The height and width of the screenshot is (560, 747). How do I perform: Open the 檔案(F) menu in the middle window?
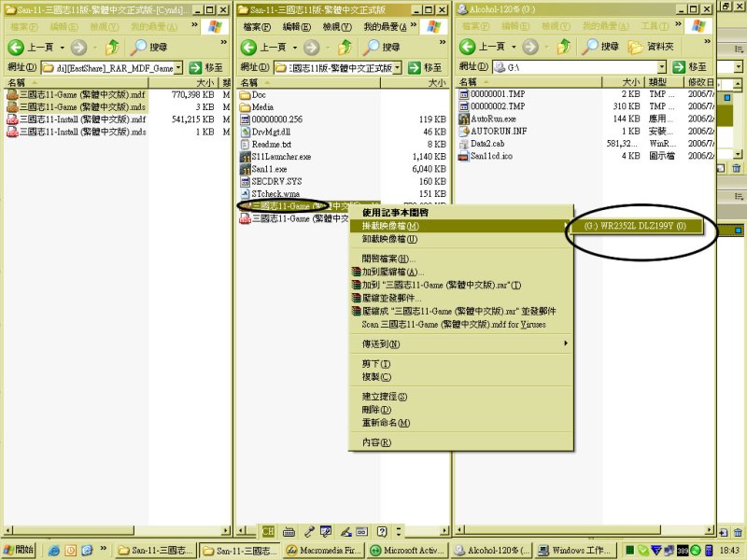tap(257, 27)
